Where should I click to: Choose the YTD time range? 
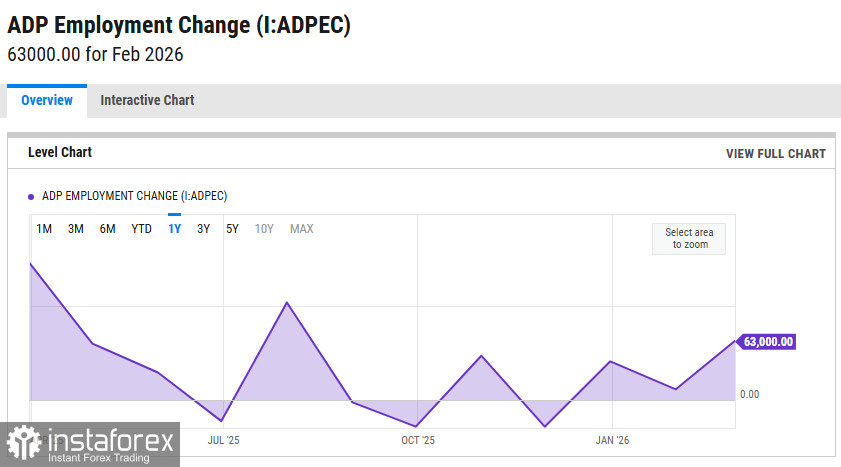pyautogui.click(x=142, y=229)
